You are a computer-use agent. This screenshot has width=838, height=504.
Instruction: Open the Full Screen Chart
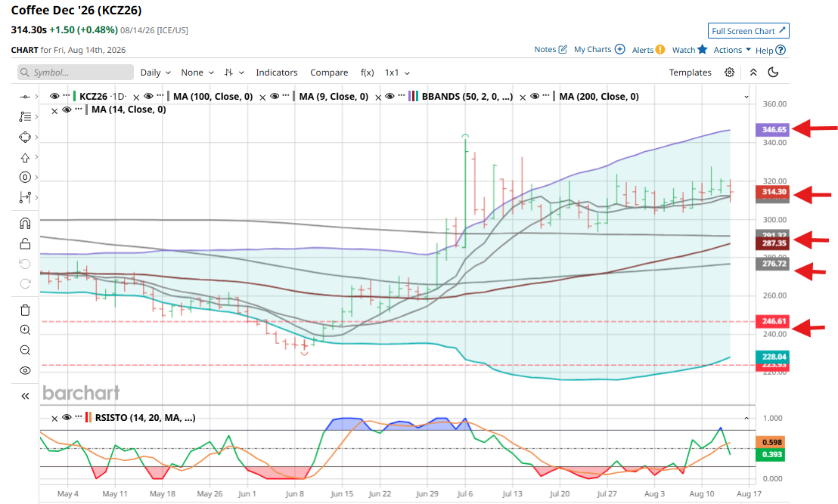point(748,31)
